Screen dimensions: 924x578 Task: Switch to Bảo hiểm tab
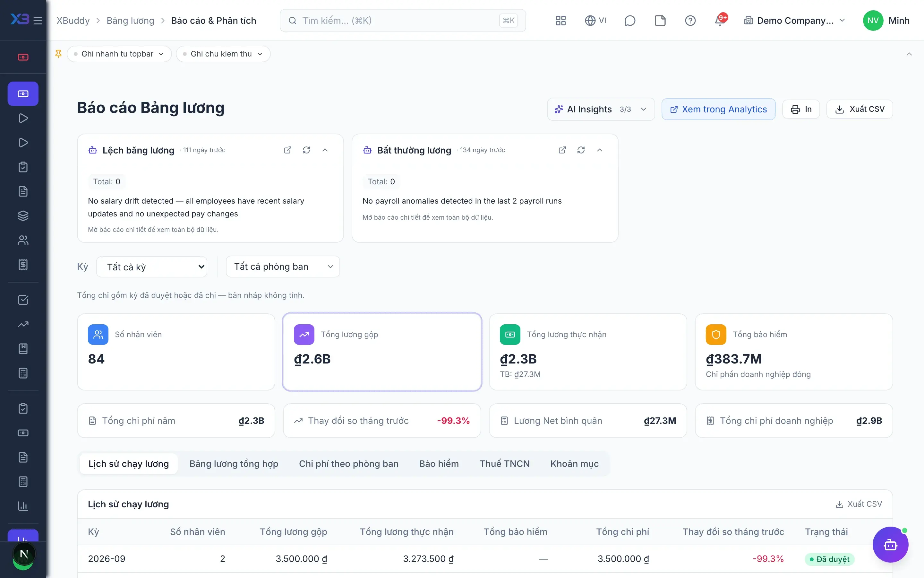point(439,464)
